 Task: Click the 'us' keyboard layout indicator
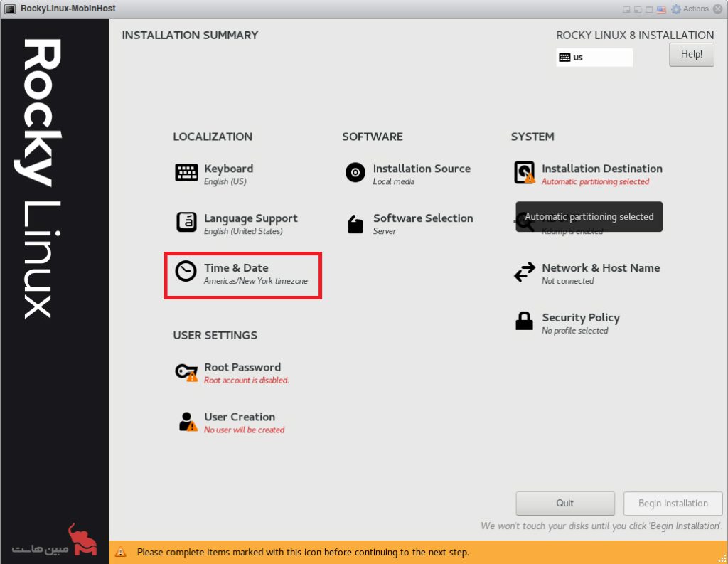click(594, 57)
